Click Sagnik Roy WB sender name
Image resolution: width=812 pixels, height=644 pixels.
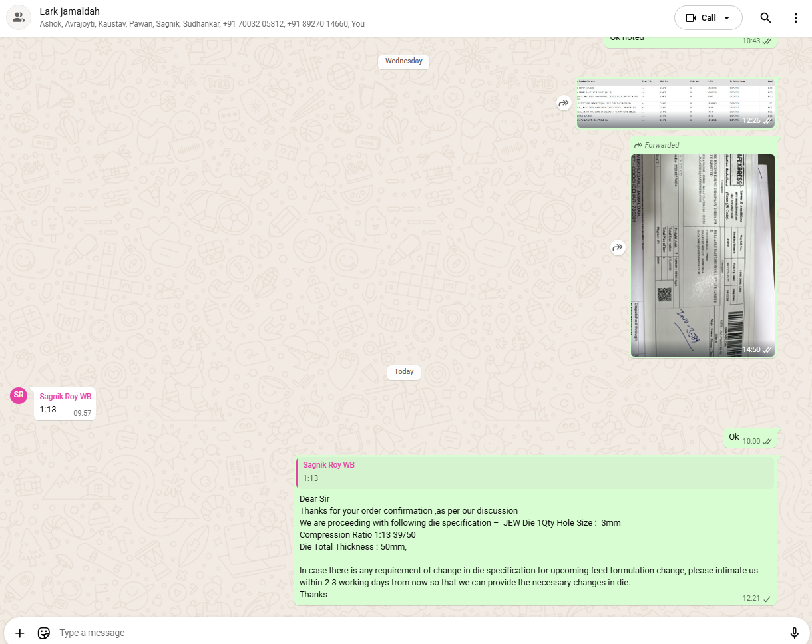click(65, 397)
